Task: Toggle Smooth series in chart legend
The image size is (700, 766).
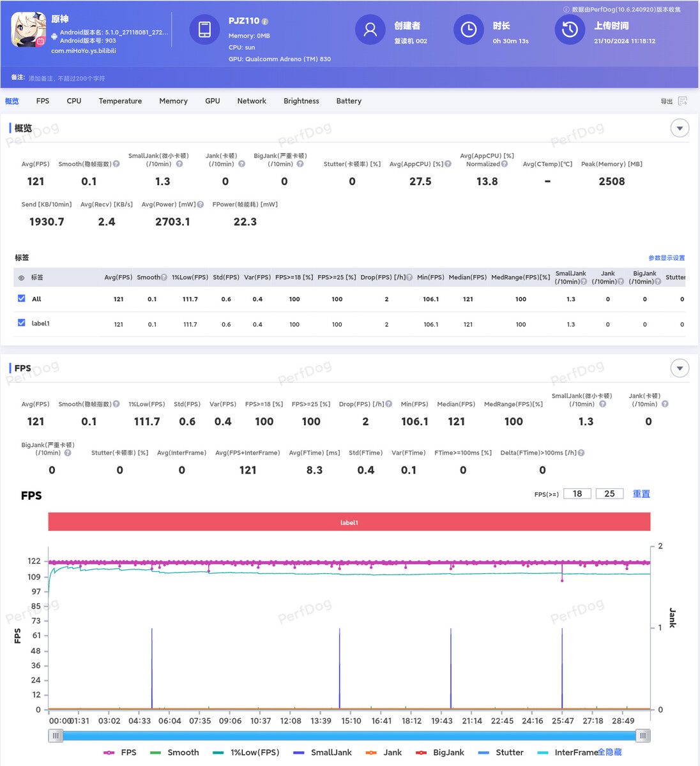Action: [x=174, y=753]
